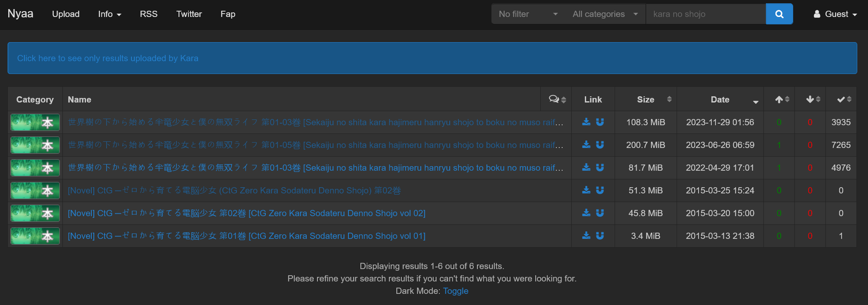Click category icon of the 2023-11-29 row
The image size is (868, 305).
tap(35, 122)
